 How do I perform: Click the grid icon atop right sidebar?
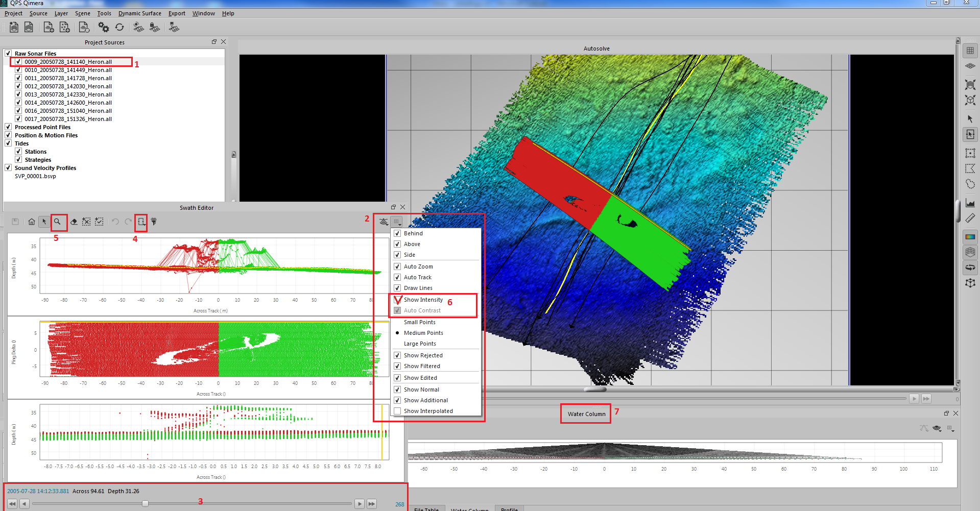click(970, 51)
